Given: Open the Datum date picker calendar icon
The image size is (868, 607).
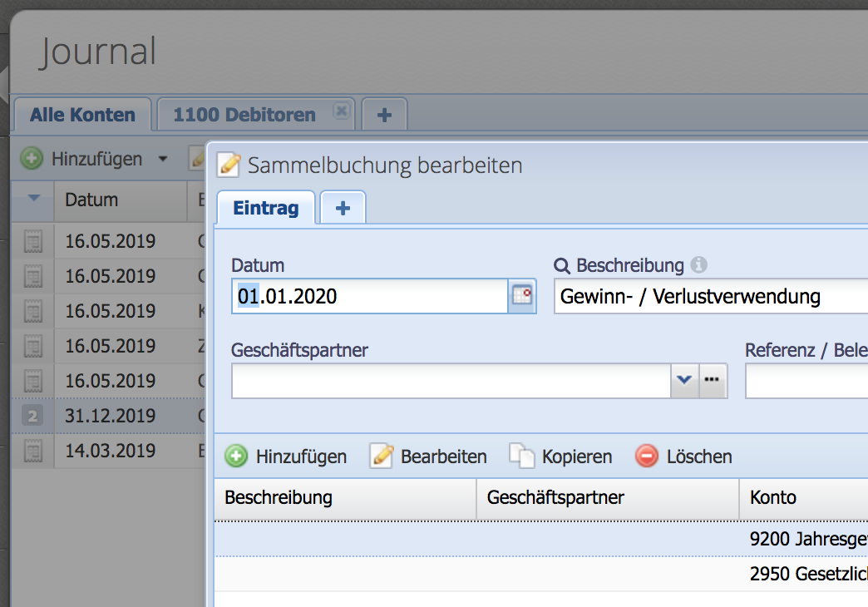Looking at the screenshot, I should tap(522, 296).
